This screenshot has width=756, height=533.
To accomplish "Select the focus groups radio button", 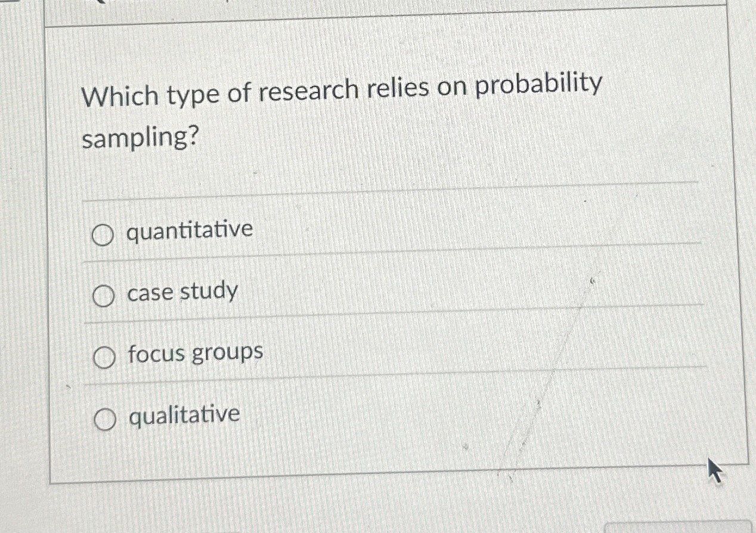I will point(103,358).
